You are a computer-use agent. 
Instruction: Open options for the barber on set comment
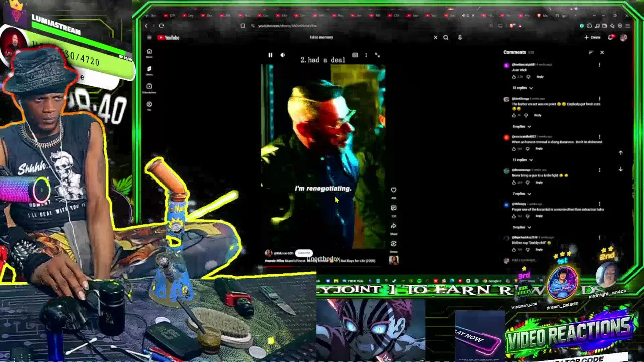click(599, 99)
